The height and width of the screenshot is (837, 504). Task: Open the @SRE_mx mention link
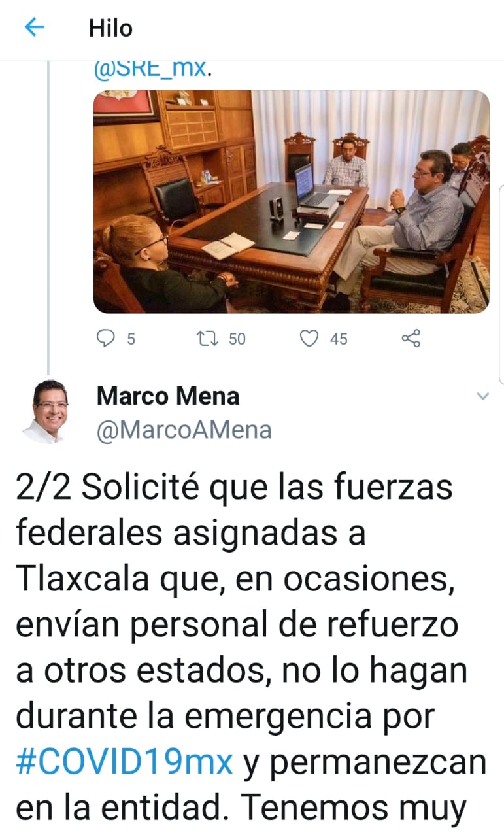pyautogui.click(x=150, y=69)
